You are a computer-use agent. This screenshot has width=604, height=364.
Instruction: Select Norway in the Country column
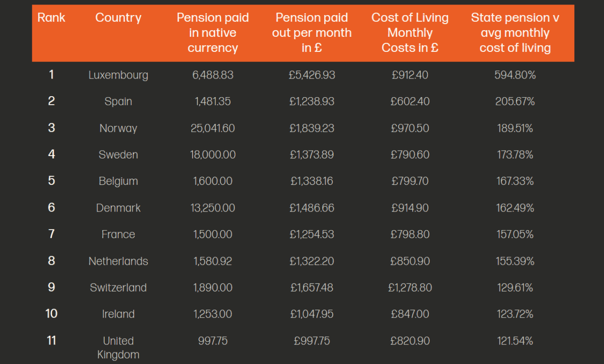(x=118, y=128)
